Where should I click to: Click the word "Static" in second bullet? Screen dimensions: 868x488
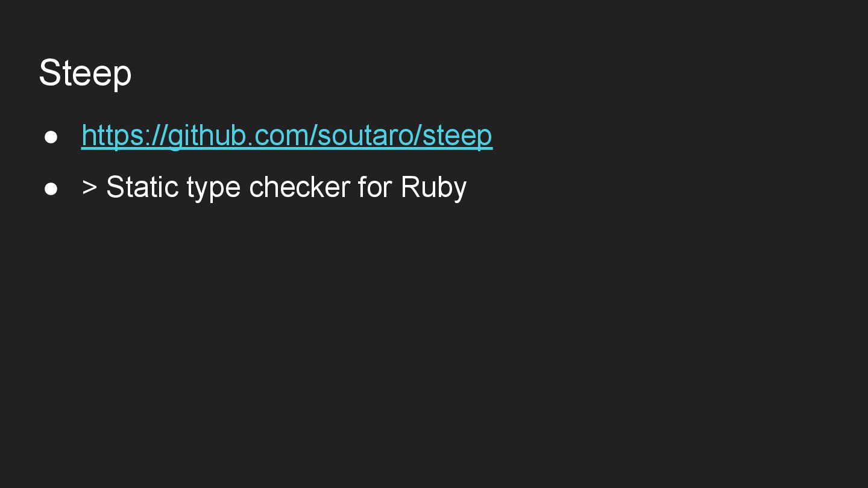[142, 187]
